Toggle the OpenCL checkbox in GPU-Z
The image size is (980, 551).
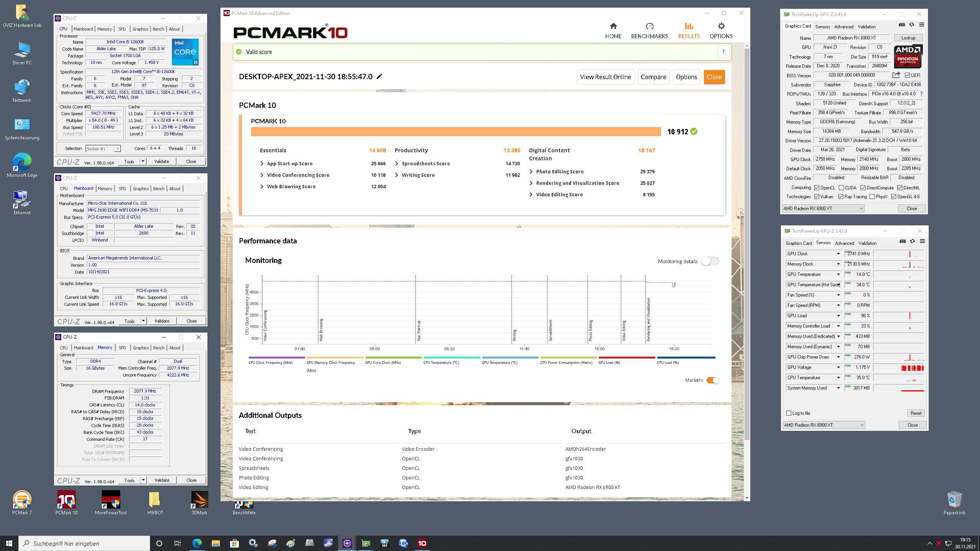tap(817, 188)
